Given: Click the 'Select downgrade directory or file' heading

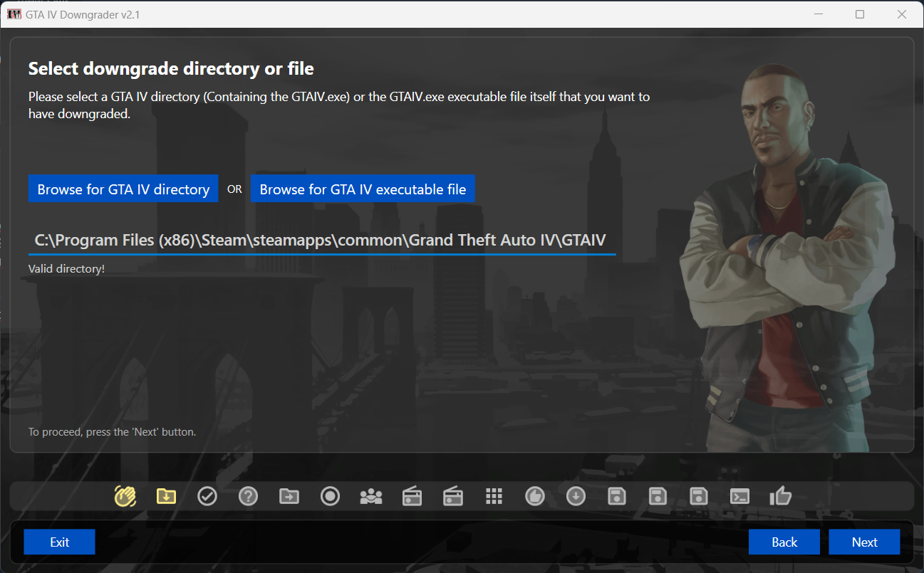Looking at the screenshot, I should [x=171, y=69].
